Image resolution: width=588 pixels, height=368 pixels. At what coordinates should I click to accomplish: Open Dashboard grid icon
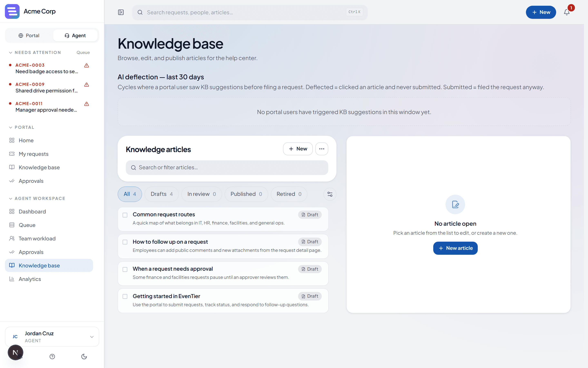(12, 212)
